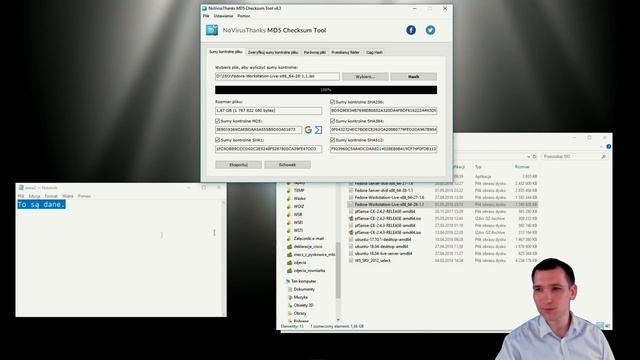Click the Ten komputer icon in Explorer's sidebar
This screenshot has width=640, height=360.
[x=287, y=281]
